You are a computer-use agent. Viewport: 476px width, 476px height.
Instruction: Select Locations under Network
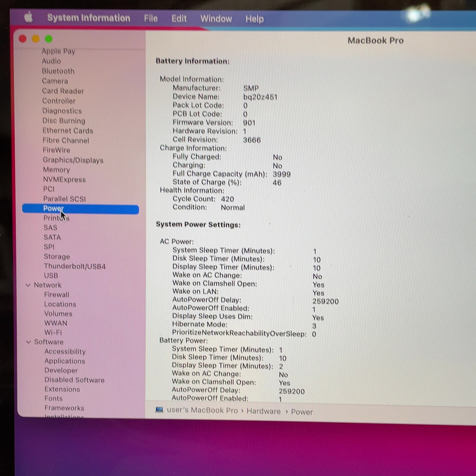coord(60,304)
